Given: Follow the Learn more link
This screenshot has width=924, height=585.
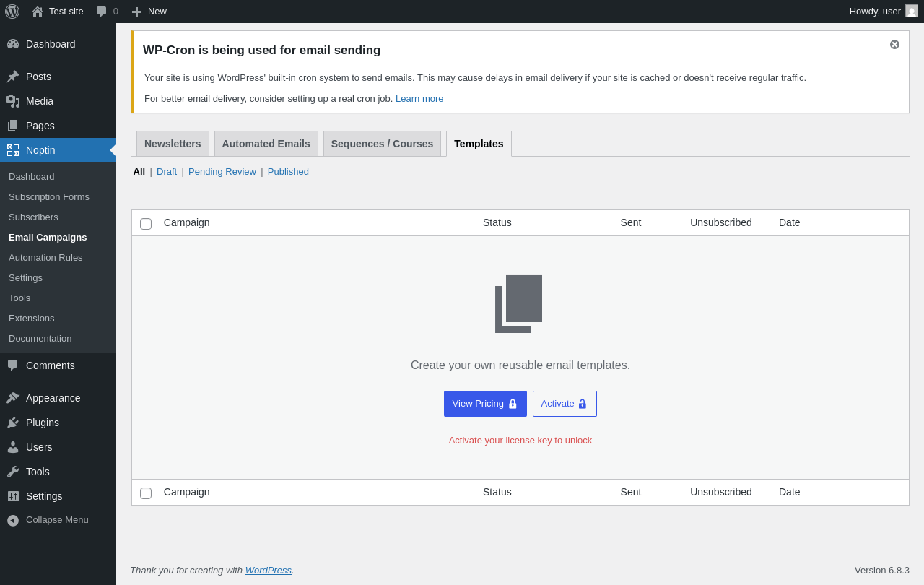Looking at the screenshot, I should (419, 99).
